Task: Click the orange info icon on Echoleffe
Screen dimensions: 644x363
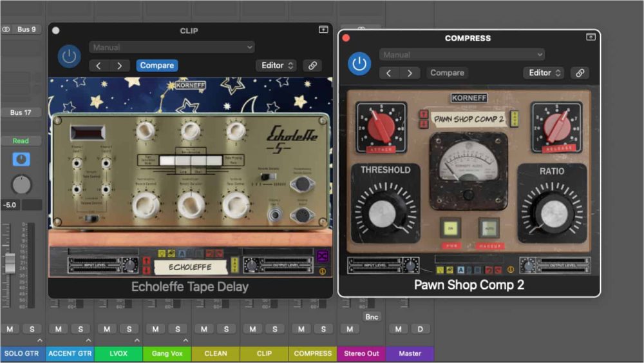Action: click(323, 271)
